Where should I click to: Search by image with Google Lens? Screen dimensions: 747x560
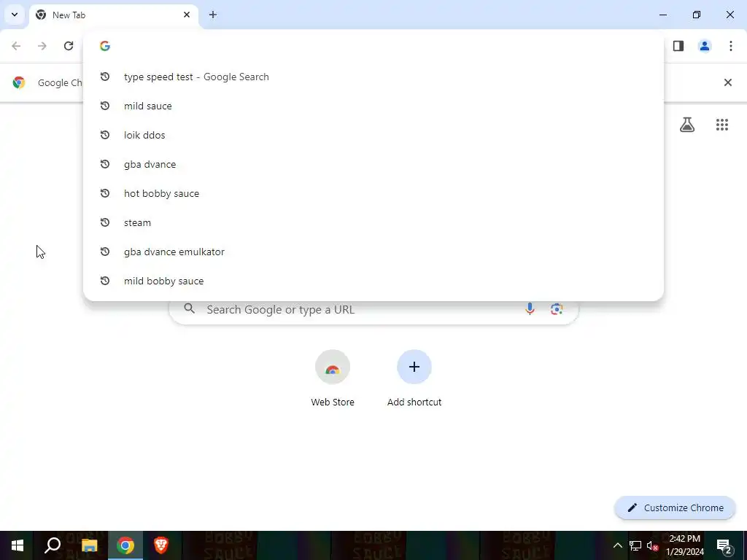[x=557, y=309]
